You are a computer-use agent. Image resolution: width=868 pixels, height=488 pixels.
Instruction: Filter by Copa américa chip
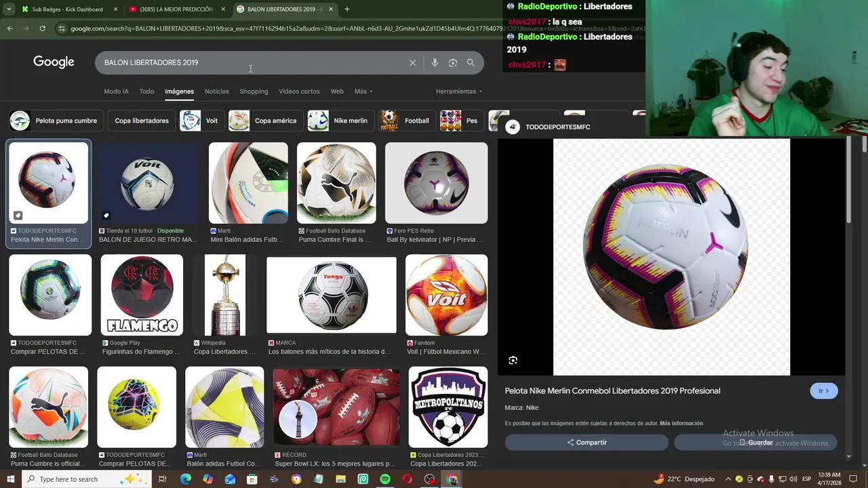pyautogui.click(x=266, y=121)
